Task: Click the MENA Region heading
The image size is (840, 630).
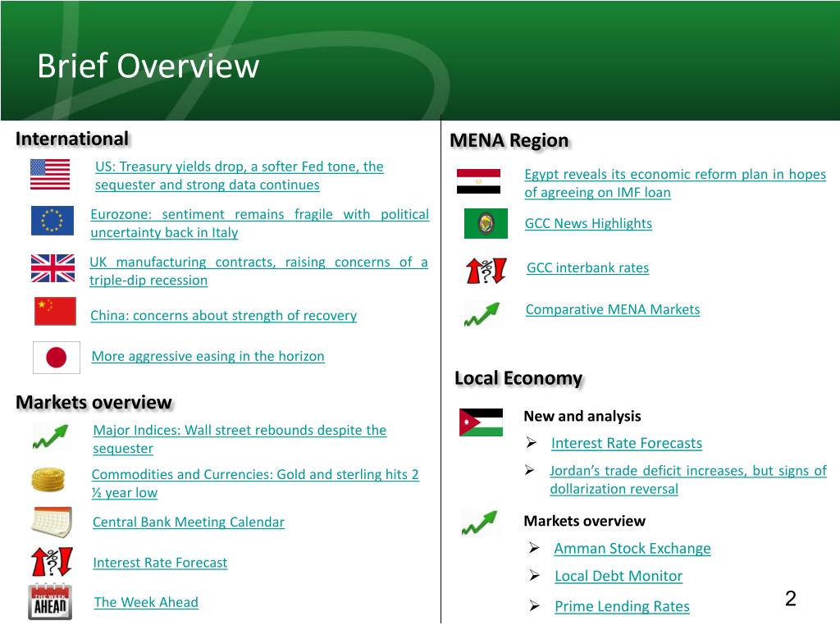Action: point(509,141)
